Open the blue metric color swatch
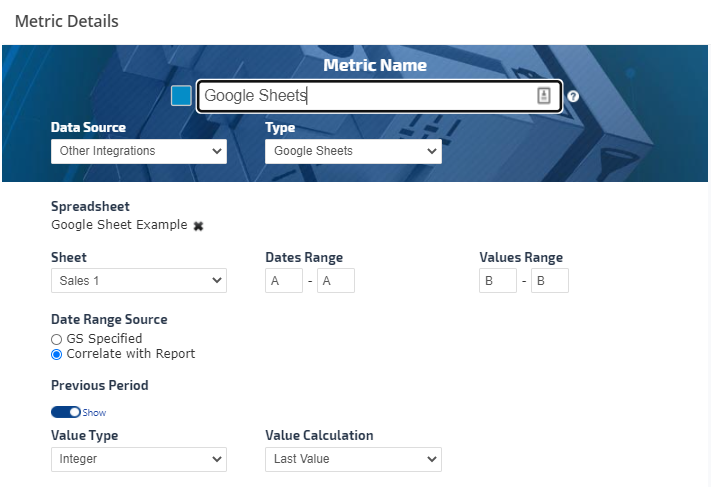The width and height of the screenshot is (711, 489). pos(181,96)
